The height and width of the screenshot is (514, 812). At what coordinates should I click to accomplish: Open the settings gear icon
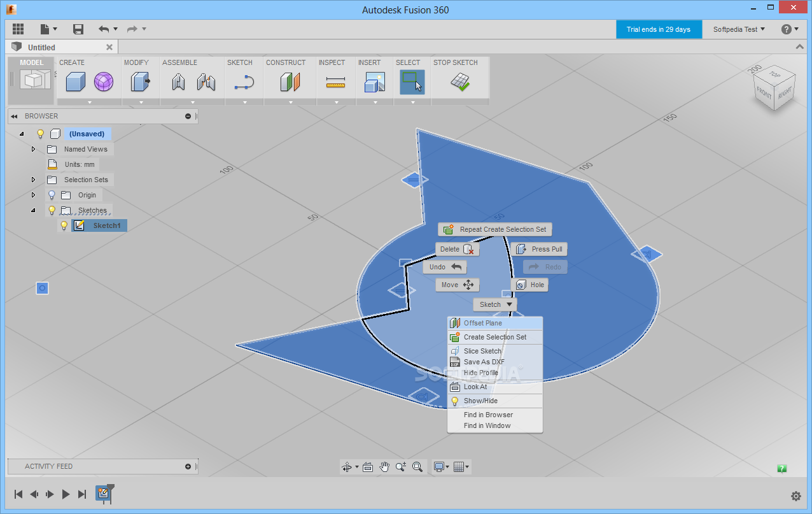(795, 496)
